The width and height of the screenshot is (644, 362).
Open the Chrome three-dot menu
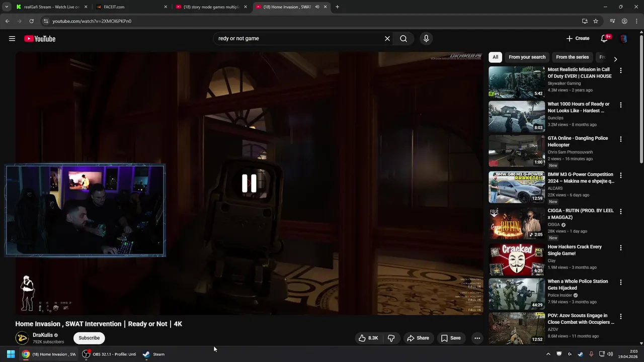pyautogui.click(x=636, y=21)
